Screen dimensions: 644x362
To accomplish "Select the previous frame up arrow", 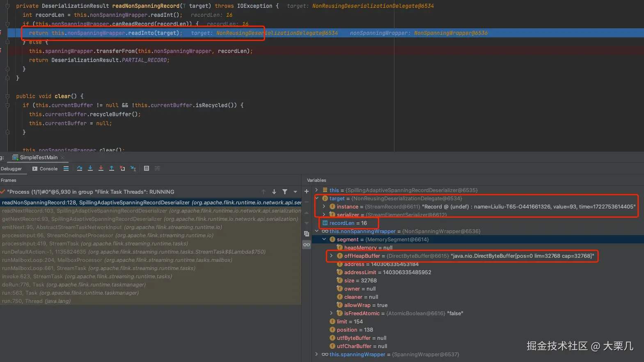I will (x=264, y=192).
